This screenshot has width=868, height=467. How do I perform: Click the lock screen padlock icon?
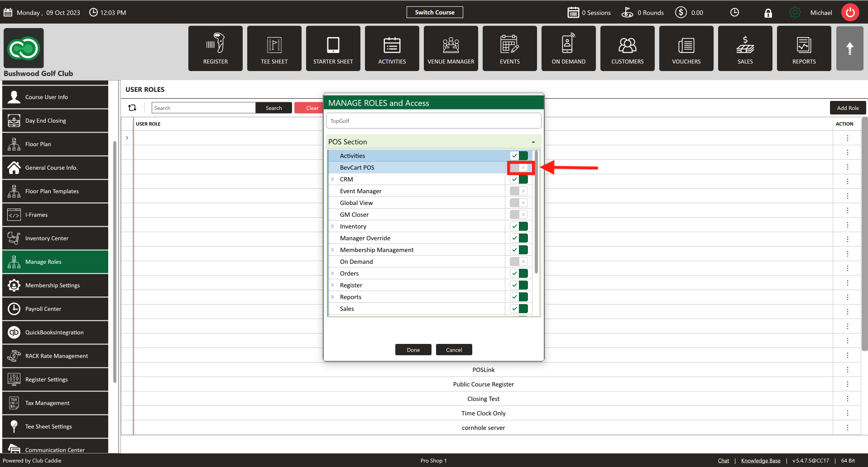pyautogui.click(x=768, y=13)
